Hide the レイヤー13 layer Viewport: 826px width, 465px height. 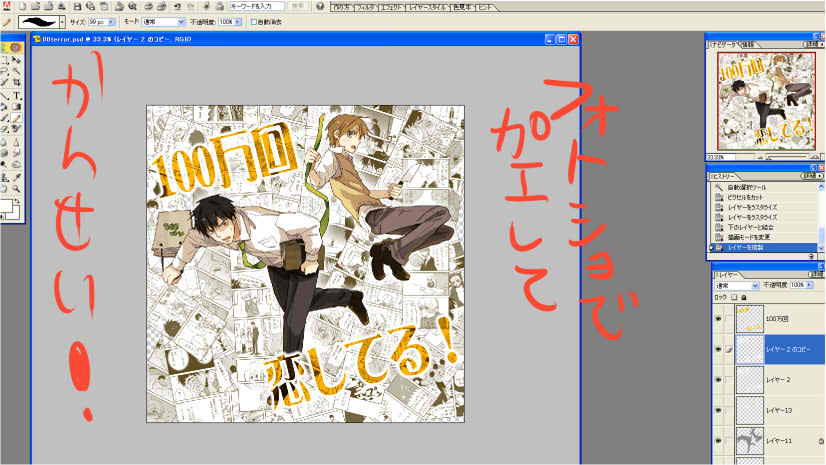point(718,410)
